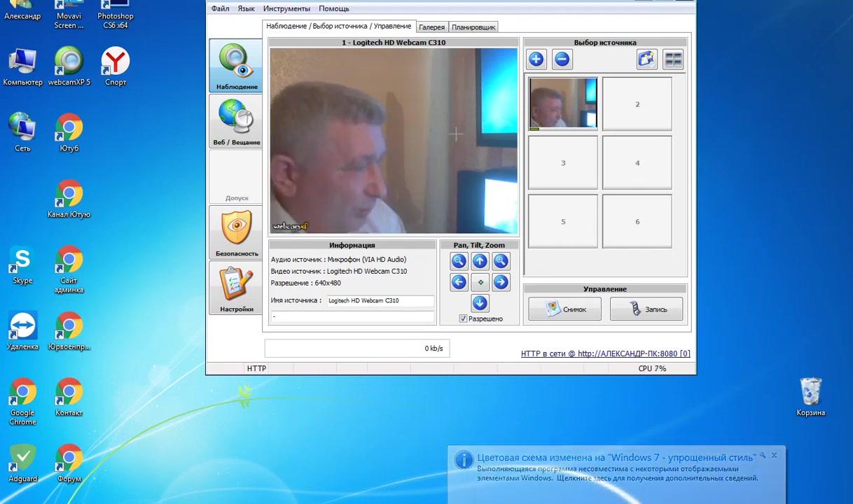The height and width of the screenshot is (504, 853).
Task: Click the Цветовая схема изменена notification text
Action: pos(616,458)
